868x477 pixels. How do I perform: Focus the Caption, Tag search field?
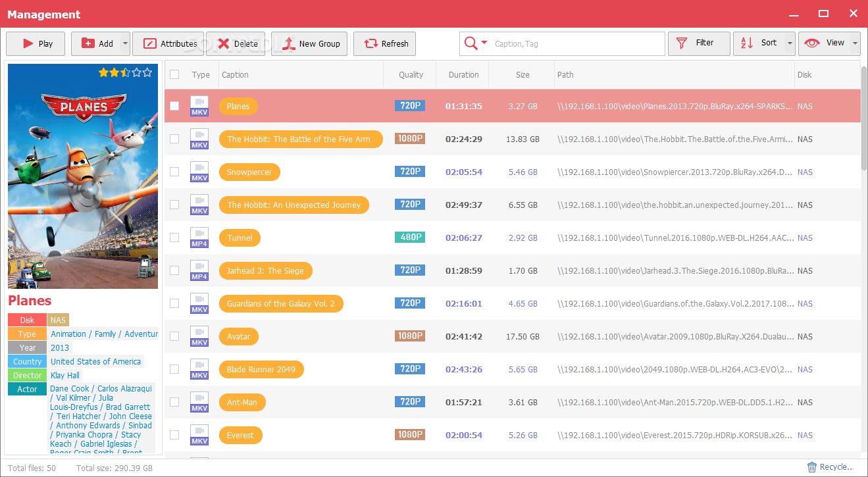[576, 44]
